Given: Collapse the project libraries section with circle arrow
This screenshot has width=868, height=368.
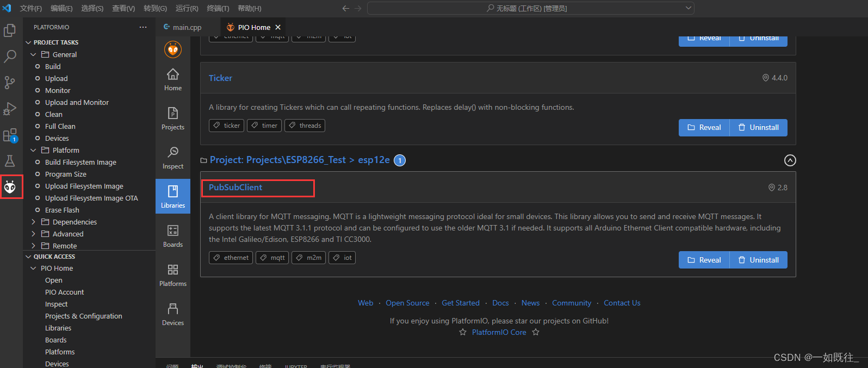Looking at the screenshot, I should coord(790,160).
